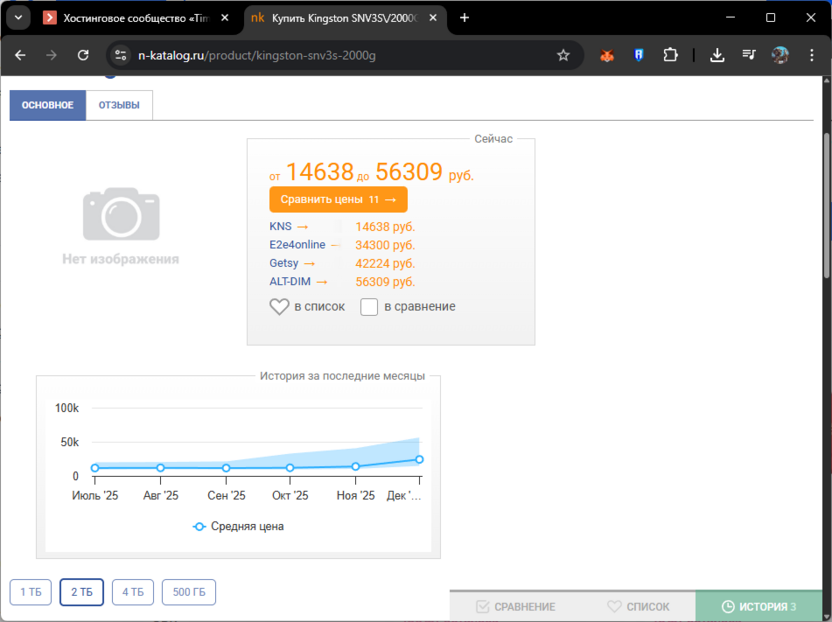Select the 500 ГБ capacity option
This screenshot has width=832, height=622.
coord(189,592)
